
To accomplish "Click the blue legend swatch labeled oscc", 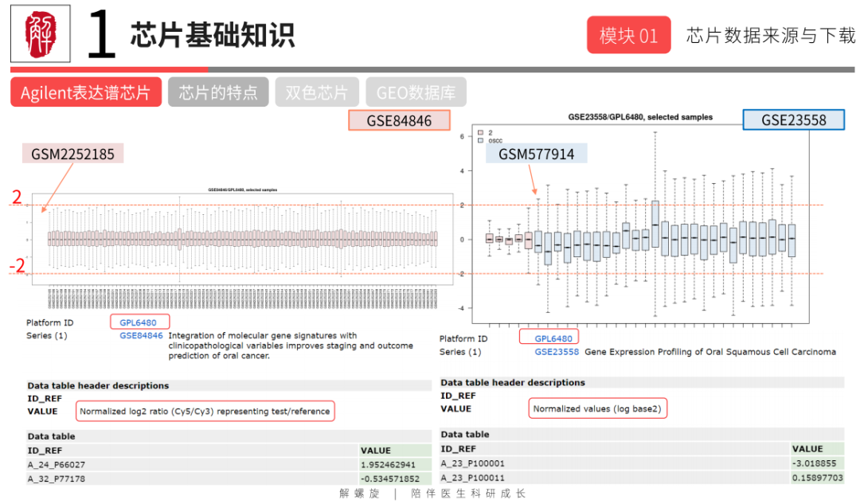I will 480,140.
